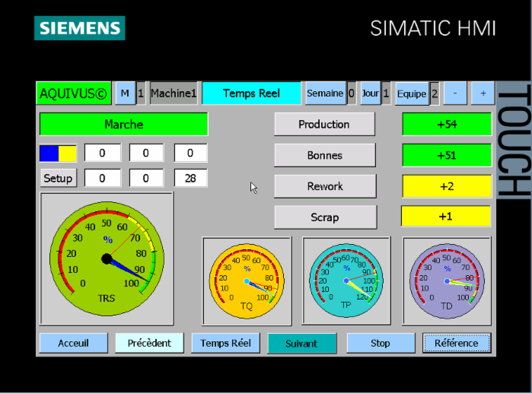Select the yellow TQ gauge
The height and width of the screenshot is (393, 532).
click(247, 280)
